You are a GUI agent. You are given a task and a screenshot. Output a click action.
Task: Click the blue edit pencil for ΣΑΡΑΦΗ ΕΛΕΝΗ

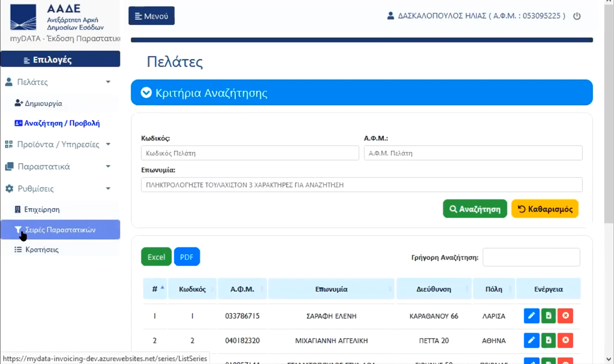point(531,316)
